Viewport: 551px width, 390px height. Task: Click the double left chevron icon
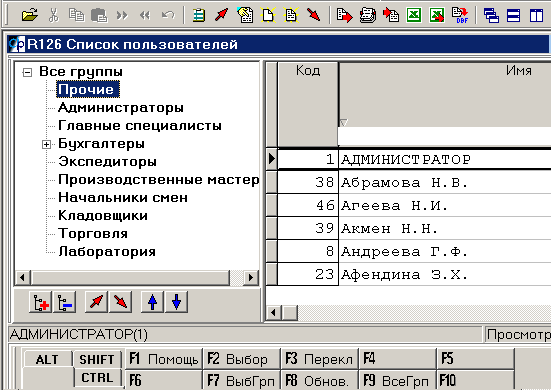coord(145,15)
